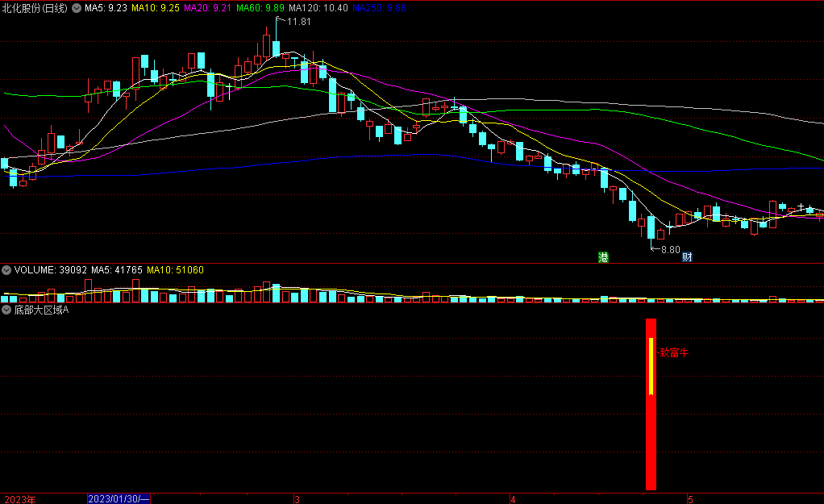Click the 2023/01/30/一 date marker

tap(119, 498)
